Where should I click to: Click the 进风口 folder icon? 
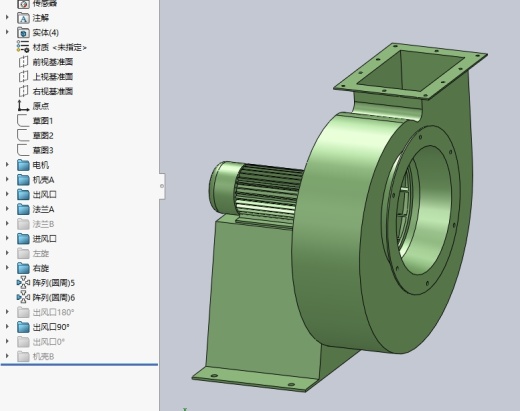(x=23, y=239)
